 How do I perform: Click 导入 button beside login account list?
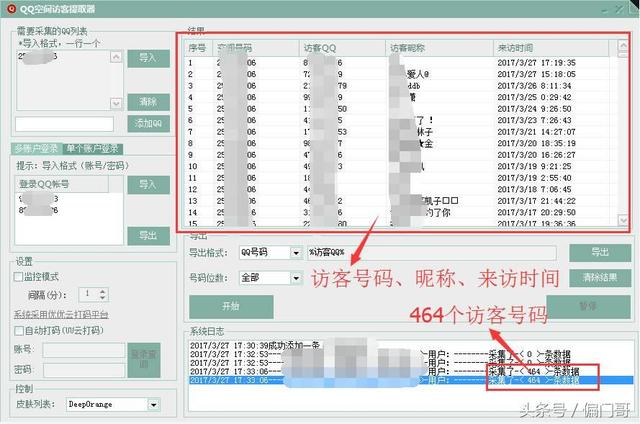149,185
